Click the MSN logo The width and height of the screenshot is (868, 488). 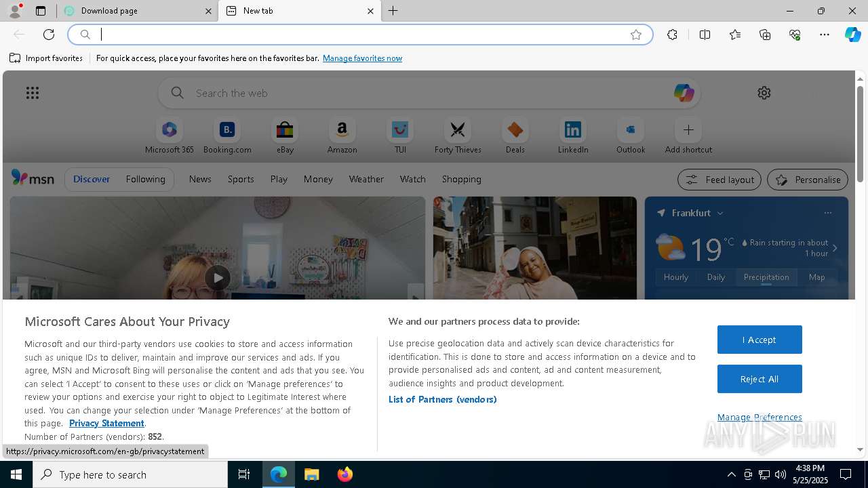point(33,178)
